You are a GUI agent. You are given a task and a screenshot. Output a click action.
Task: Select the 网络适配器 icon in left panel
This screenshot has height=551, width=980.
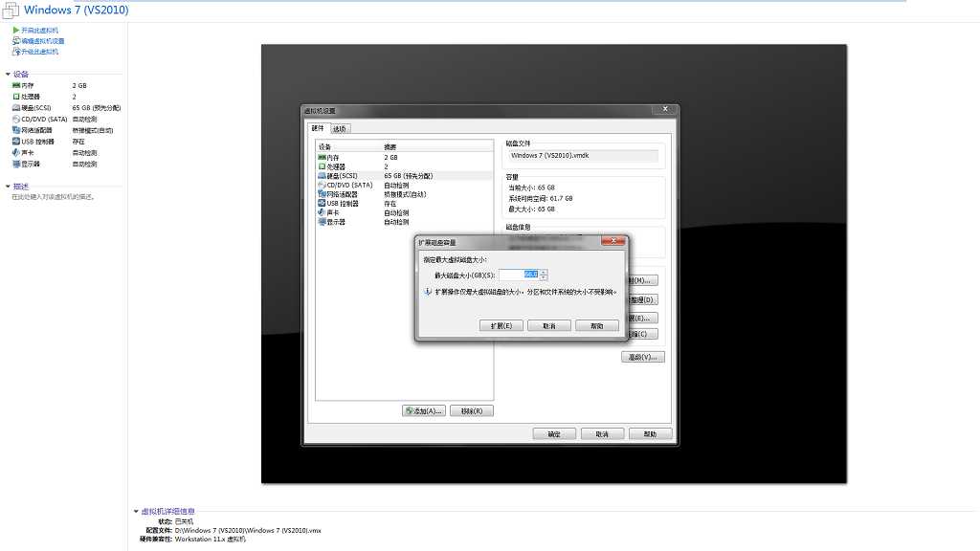click(16, 130)
